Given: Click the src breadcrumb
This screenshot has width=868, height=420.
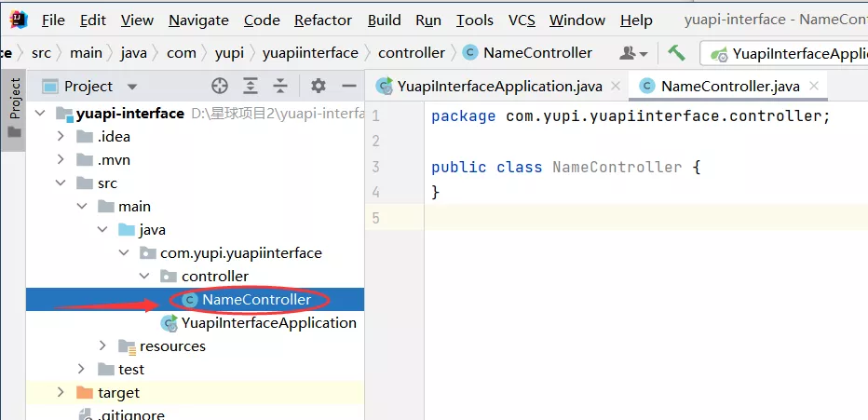Looking at the screenshot, I should [41, 53].
